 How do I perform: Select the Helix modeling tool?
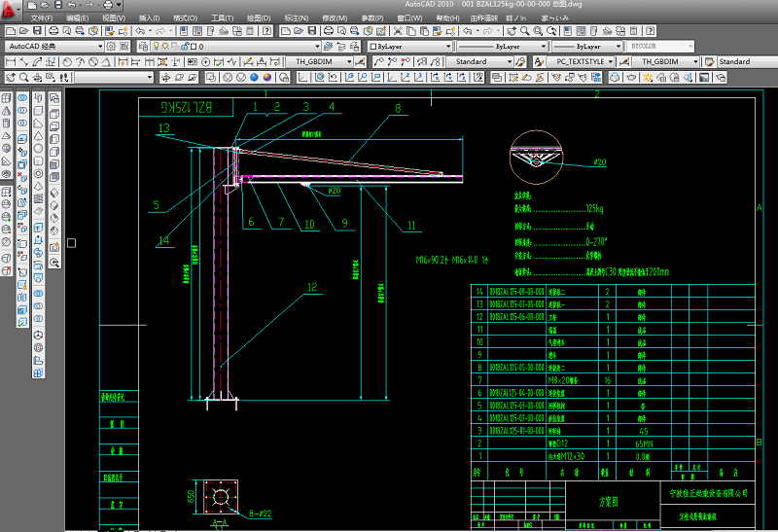38,198
